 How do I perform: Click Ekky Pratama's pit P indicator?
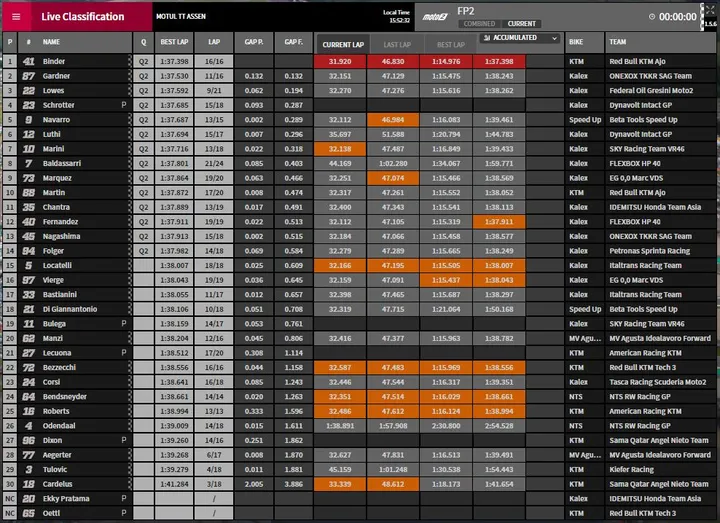pyautogui.click(x=124, y=499)
